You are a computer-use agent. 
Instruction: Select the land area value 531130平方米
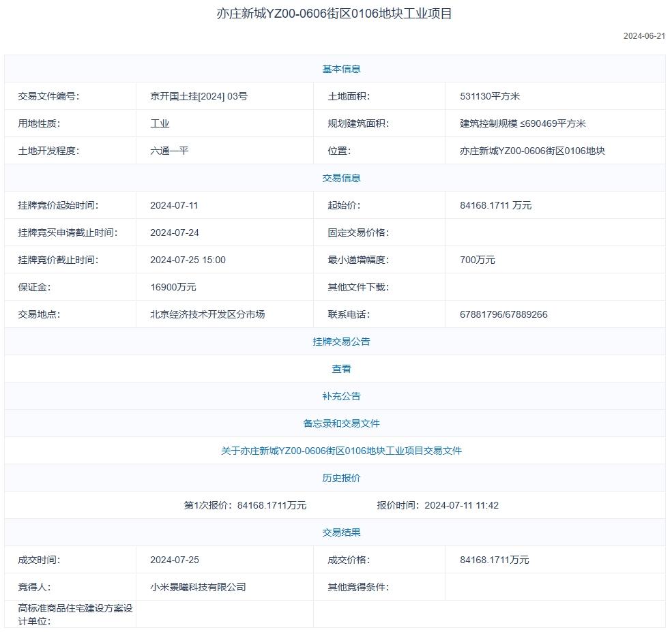pos(490,96)
